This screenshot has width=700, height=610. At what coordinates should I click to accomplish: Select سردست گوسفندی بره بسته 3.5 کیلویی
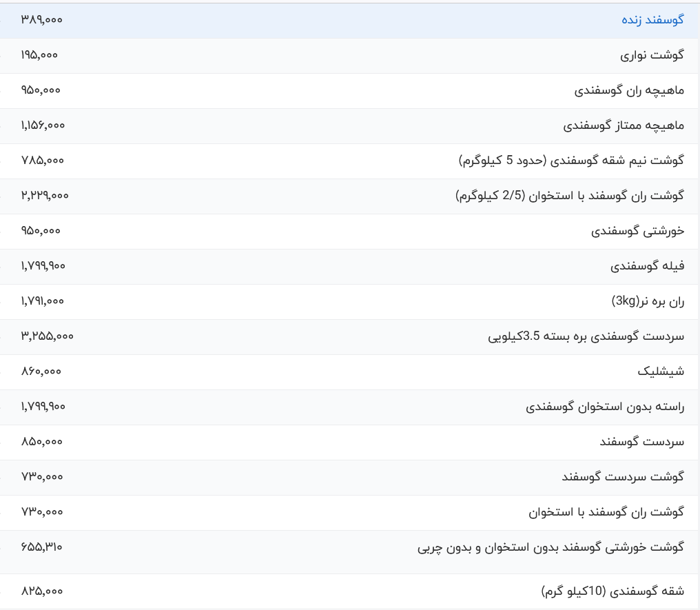click(586, 336)
